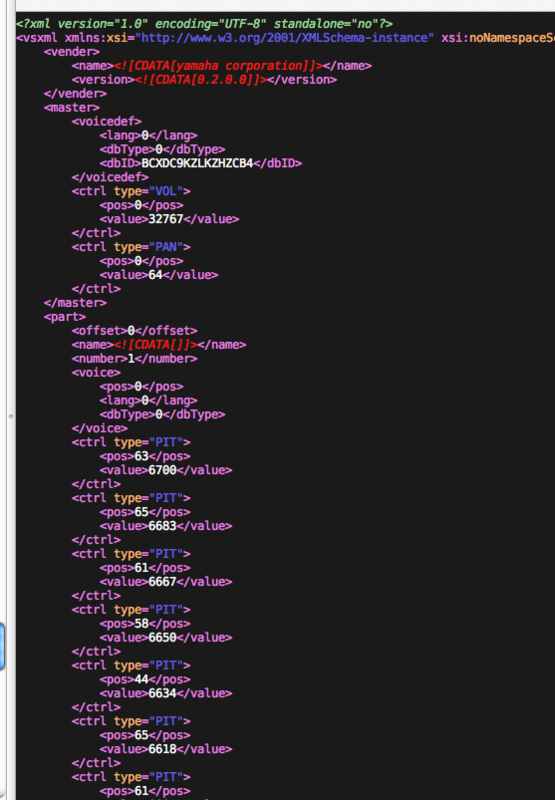Click the value 6618 line
Viewport: 555px width, 800px height.
point(166,749)
